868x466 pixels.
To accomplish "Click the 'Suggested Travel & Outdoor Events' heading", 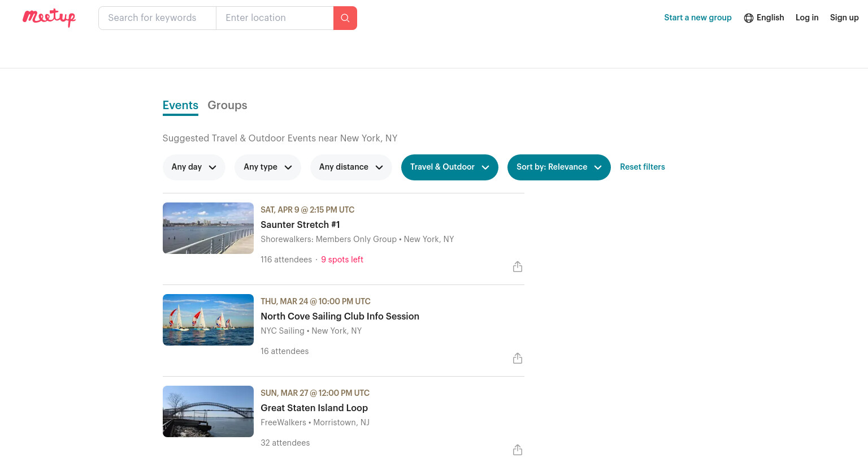I will pyautogui.click(x=280, y=138).
